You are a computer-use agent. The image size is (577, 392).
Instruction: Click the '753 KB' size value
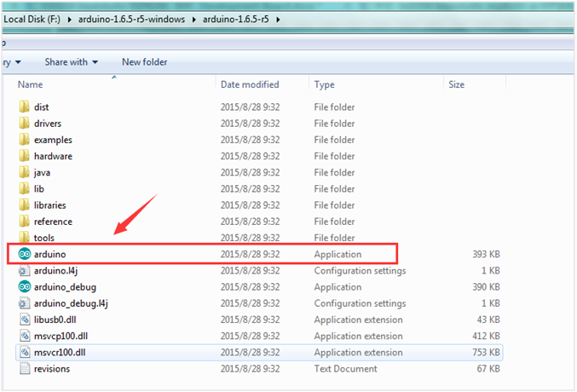(x=486, y=352)
